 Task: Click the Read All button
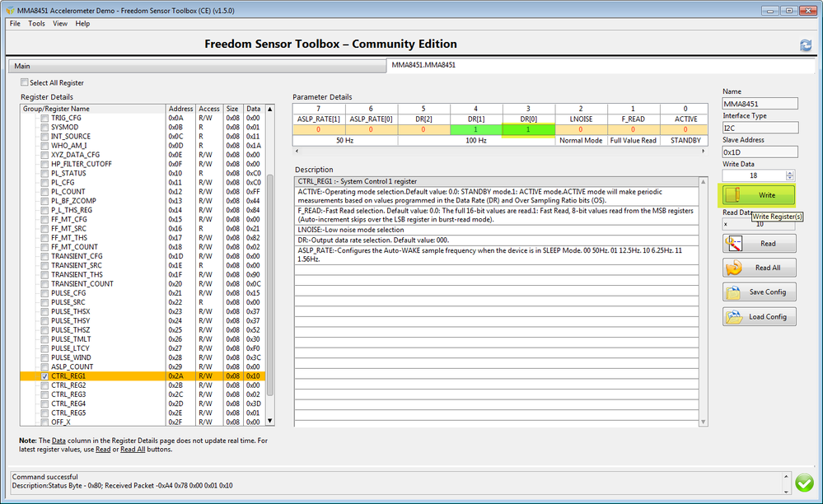[759, 268]
